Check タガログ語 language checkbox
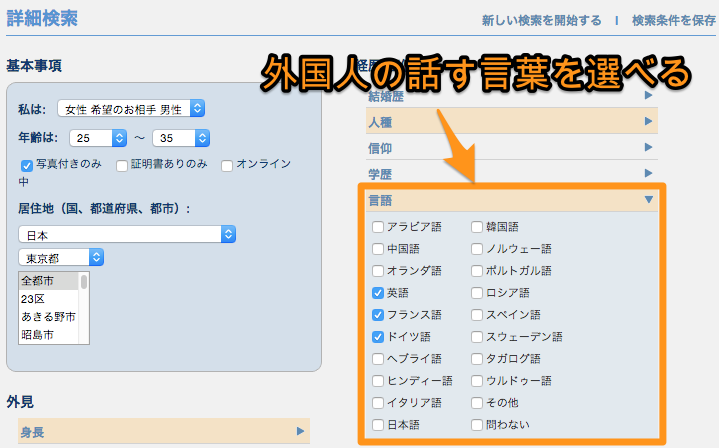 click(x=477, y=359)
